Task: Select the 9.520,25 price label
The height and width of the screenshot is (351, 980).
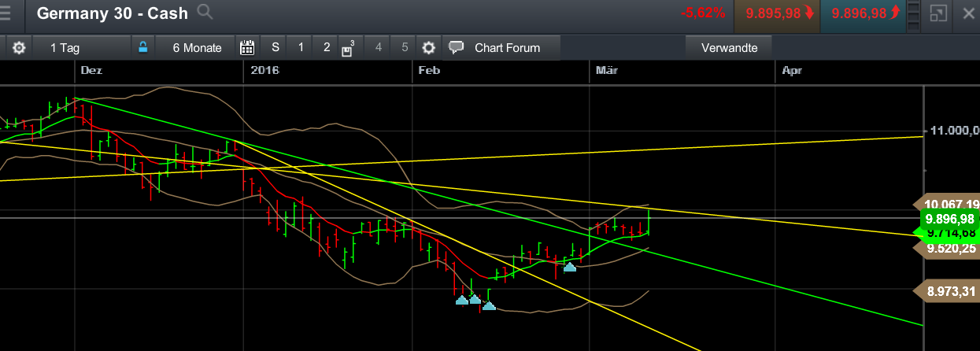Action: coord(947,248)
